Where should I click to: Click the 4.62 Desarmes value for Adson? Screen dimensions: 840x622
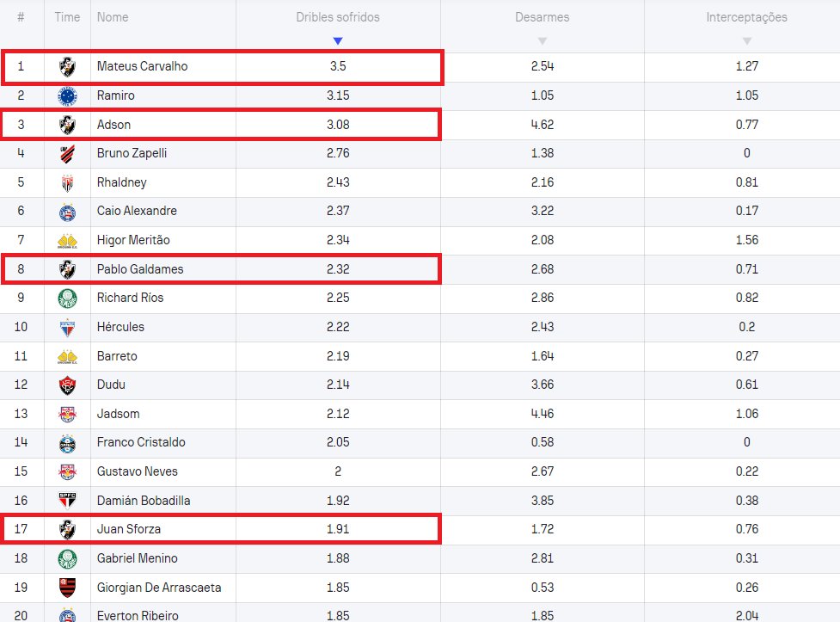(x=542, y=125)
